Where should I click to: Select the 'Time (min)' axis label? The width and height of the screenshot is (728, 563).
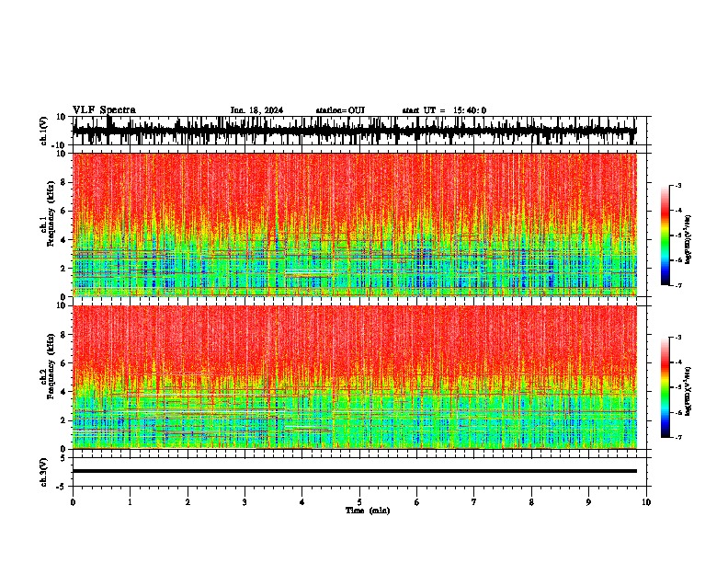[368, 511]
